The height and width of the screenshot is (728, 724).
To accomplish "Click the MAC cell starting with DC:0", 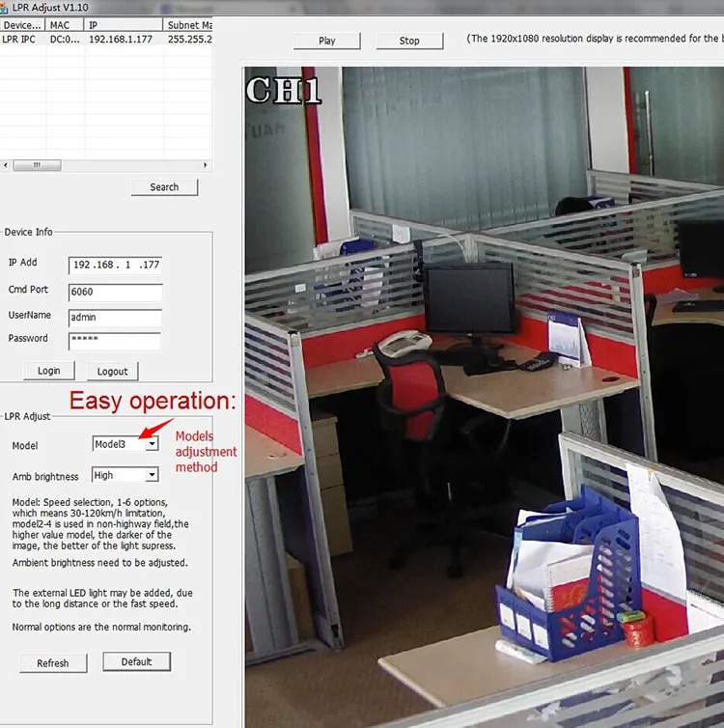I will 65,40.
